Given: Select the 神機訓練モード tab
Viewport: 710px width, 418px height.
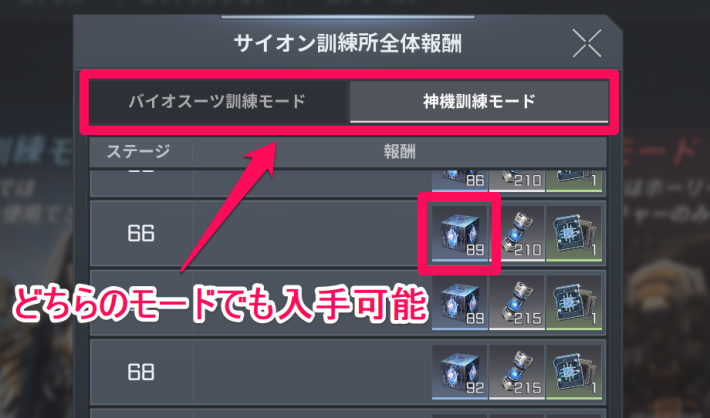Looking at the screenshot, I should [x=479, y=101].
